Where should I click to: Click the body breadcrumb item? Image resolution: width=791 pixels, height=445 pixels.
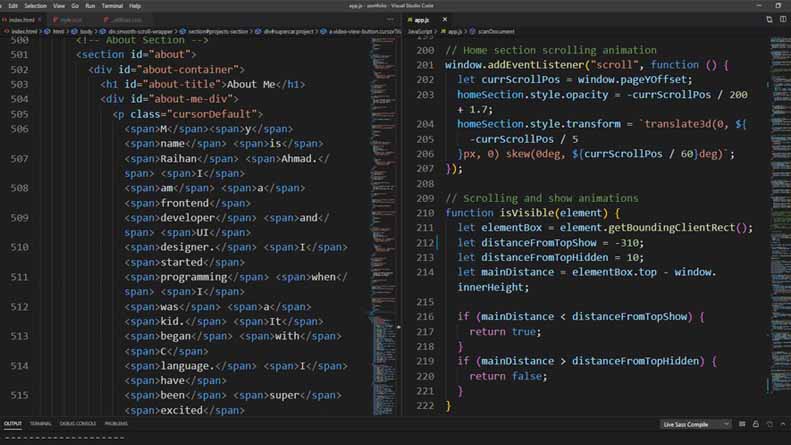point(86,31)
